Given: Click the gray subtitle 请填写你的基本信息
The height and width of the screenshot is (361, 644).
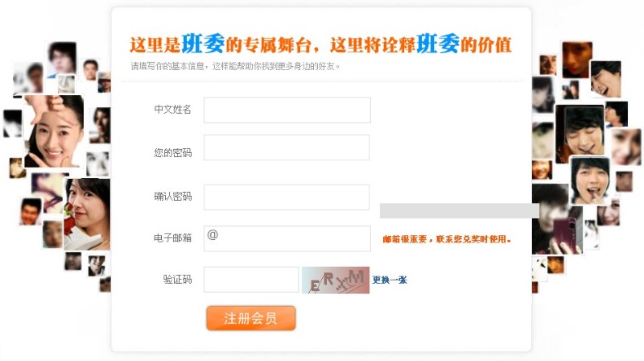Looking at the screenshot, I should 235,66.
